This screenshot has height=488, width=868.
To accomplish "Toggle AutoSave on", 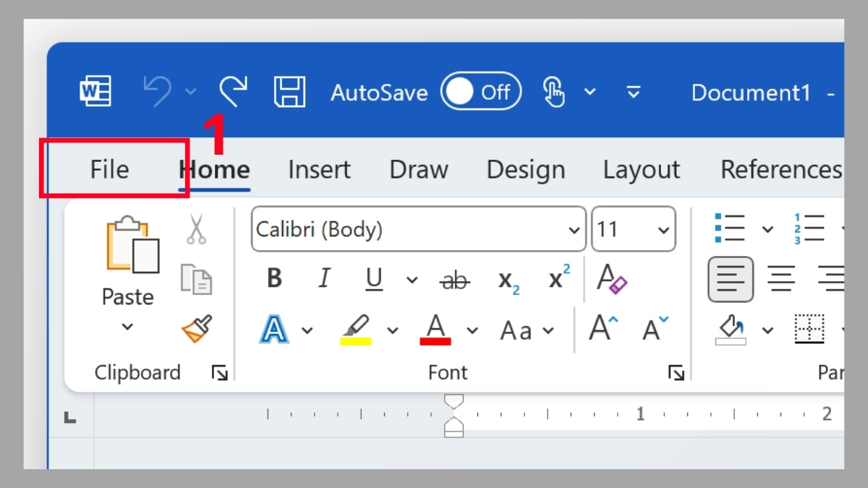I will coord(481,92).
